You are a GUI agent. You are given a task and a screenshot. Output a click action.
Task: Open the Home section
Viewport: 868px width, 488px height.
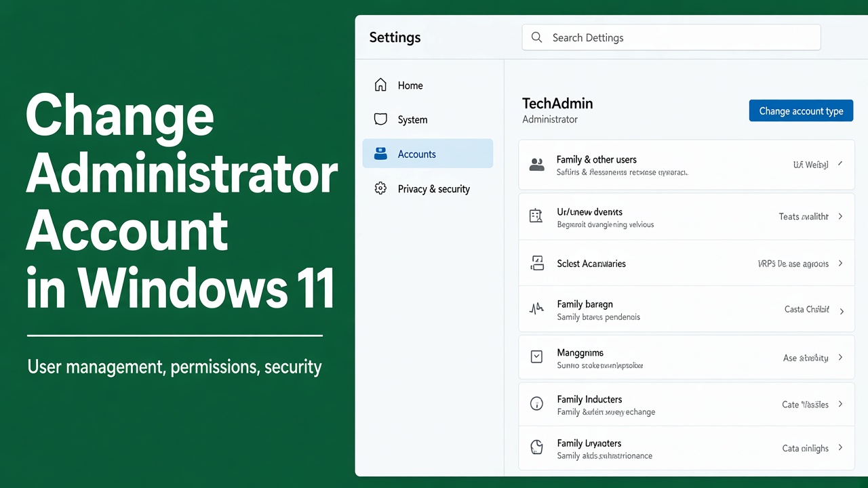coord(428,85)
